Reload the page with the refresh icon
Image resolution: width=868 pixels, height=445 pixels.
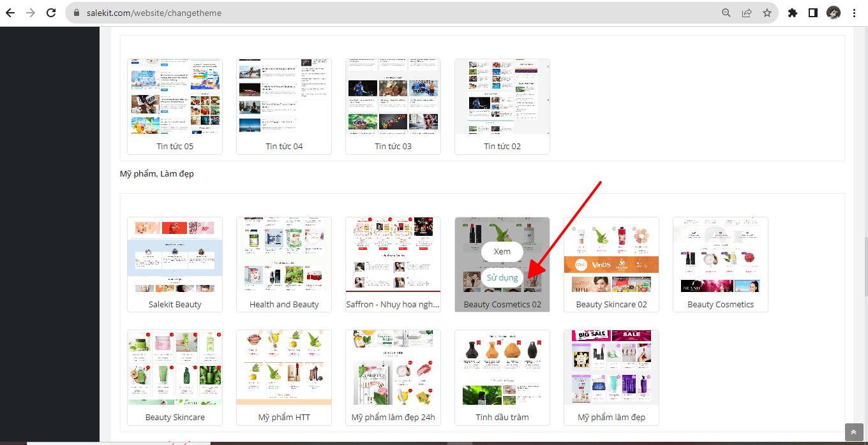coord(51,13)
